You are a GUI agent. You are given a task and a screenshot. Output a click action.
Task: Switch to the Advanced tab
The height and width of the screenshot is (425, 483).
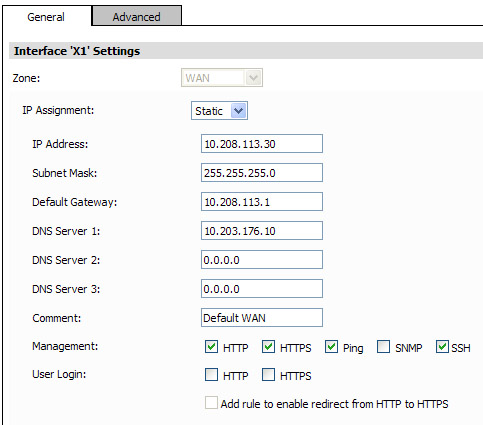pos(137,16)
